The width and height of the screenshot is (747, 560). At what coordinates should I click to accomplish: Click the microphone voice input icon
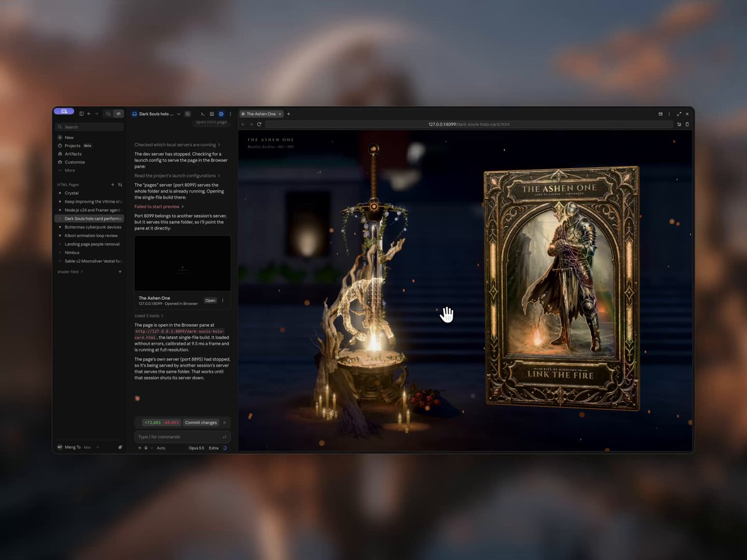point(146,448)
